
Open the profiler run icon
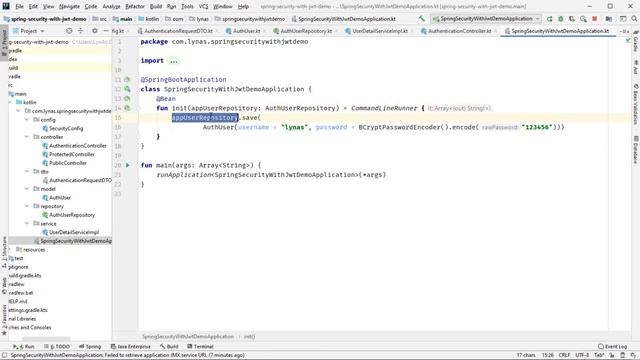point(583,19)
